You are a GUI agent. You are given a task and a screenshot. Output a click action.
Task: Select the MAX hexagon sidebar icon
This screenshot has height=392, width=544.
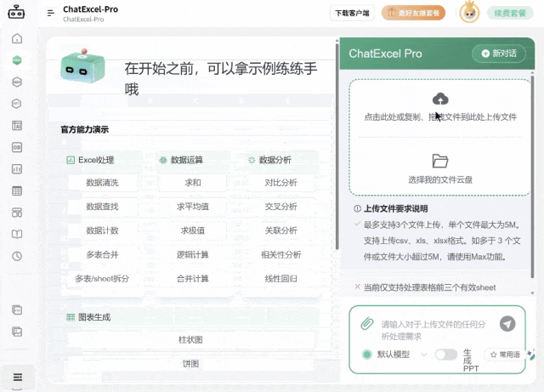[17, 82]
